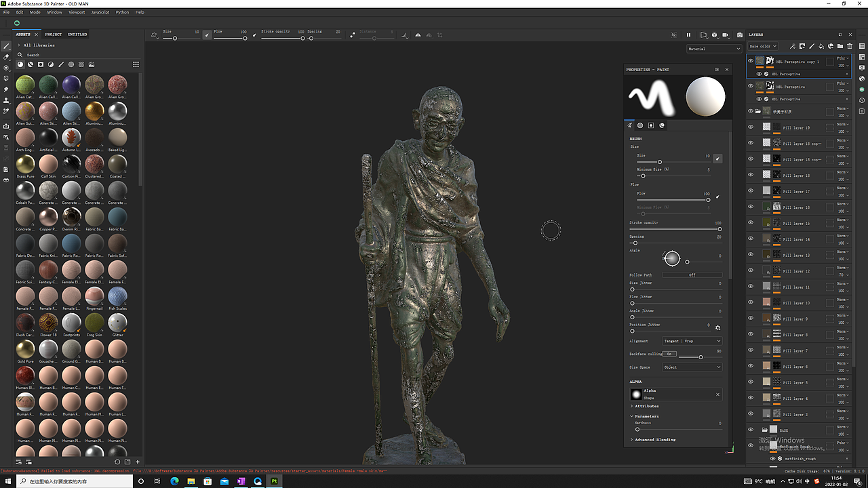The image size is (868, 488).
Task: Filter assets by Smart materials icon
Action: click(31, 64)
